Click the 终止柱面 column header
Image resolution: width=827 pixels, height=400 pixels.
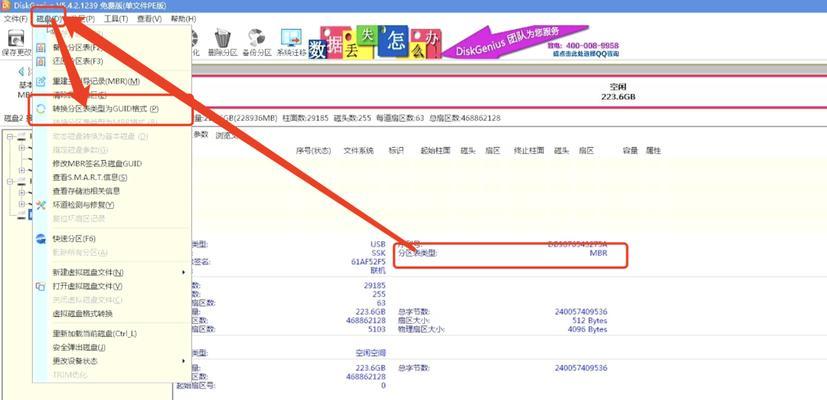(x=529, y=150)
